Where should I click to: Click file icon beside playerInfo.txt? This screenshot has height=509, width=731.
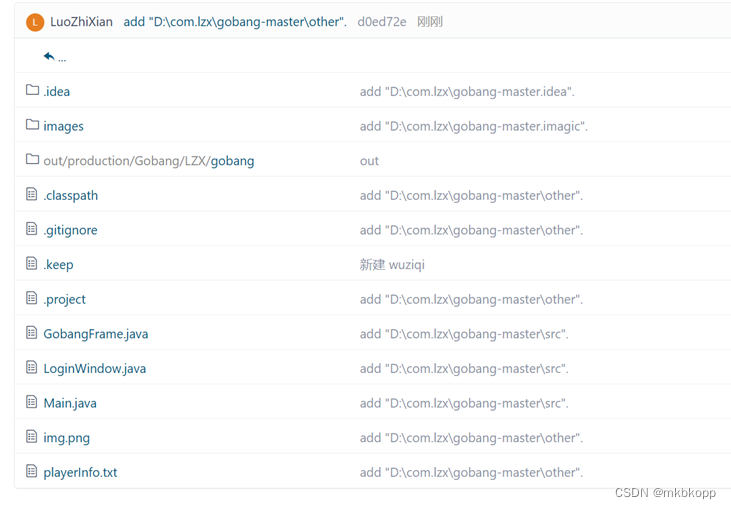[x=31, y=471]
